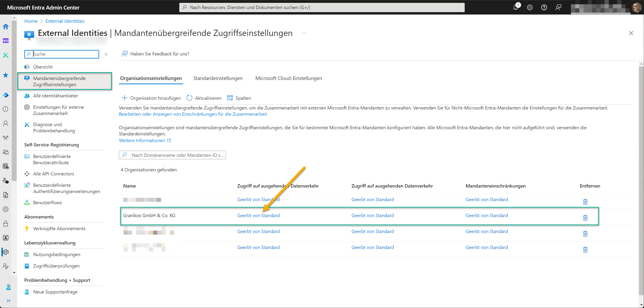The width and height of the screenshot is (644, 308).
Task: Focus the domain name or tenant ID search field
Action: pyautogui.click(x=172, y=155)
